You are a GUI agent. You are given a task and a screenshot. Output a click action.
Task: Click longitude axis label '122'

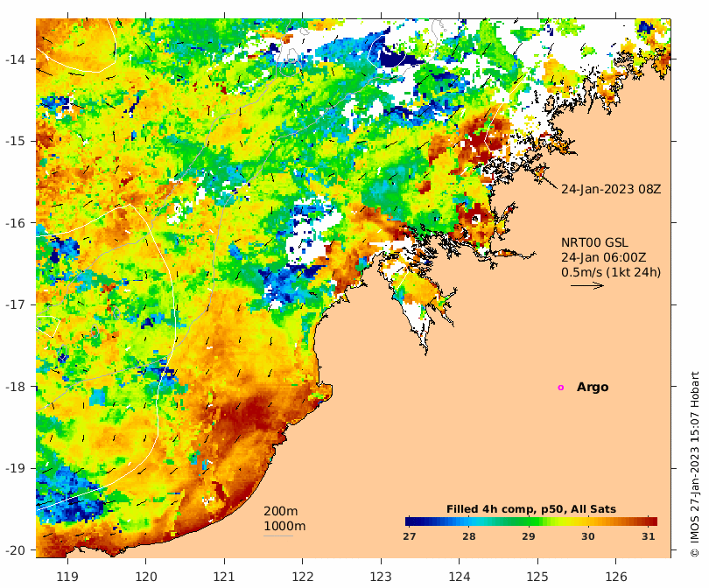click(x=303, y=577)
